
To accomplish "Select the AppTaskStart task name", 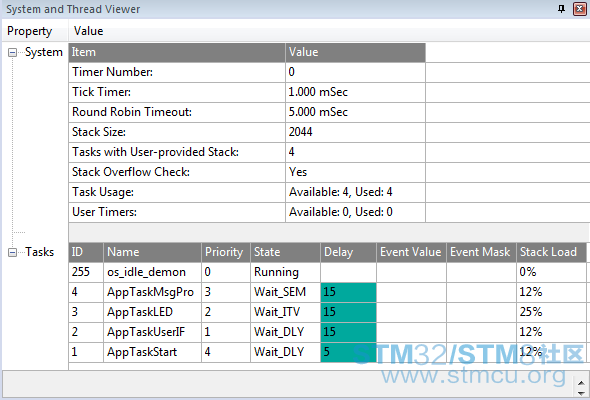I will click(x=142, y=352).
